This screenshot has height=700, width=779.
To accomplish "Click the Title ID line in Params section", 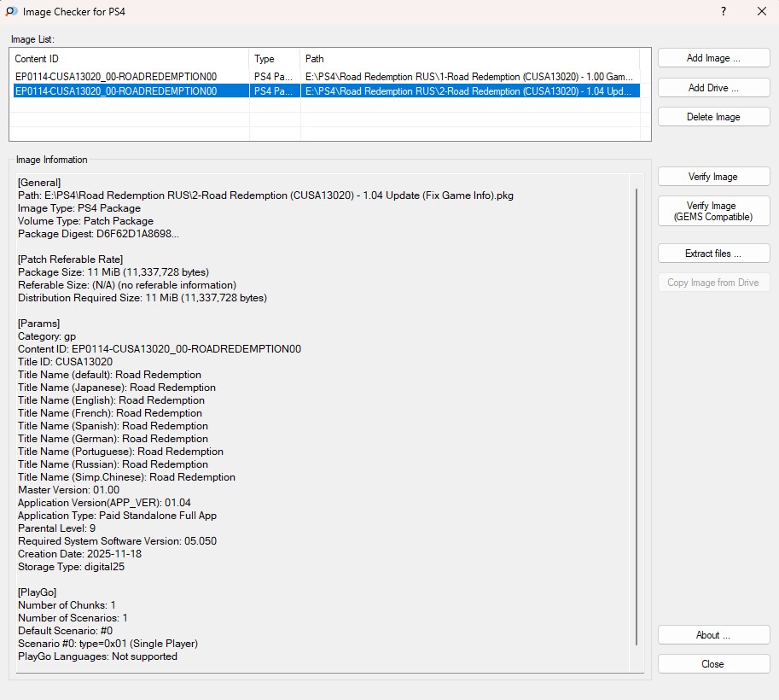I will (x=65, y=362).
